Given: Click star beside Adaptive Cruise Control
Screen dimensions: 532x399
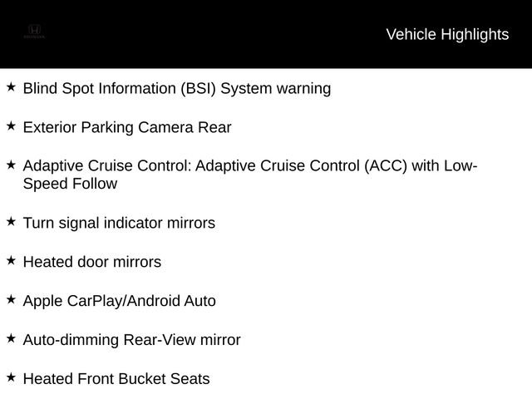Looking at the screenshot, I should 11,165.
